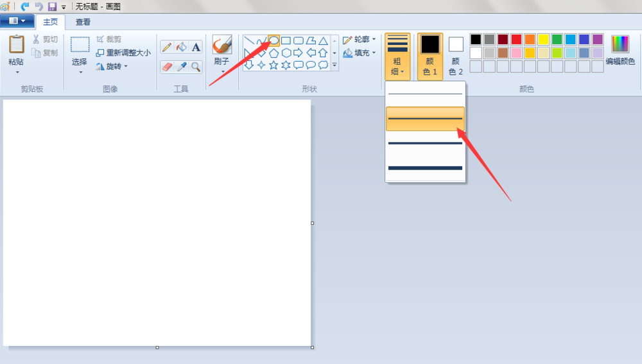The width and height of the screenshot is (642, 364).
Task: Click the Save icon in title bar
Action: (x=52, y=6)
